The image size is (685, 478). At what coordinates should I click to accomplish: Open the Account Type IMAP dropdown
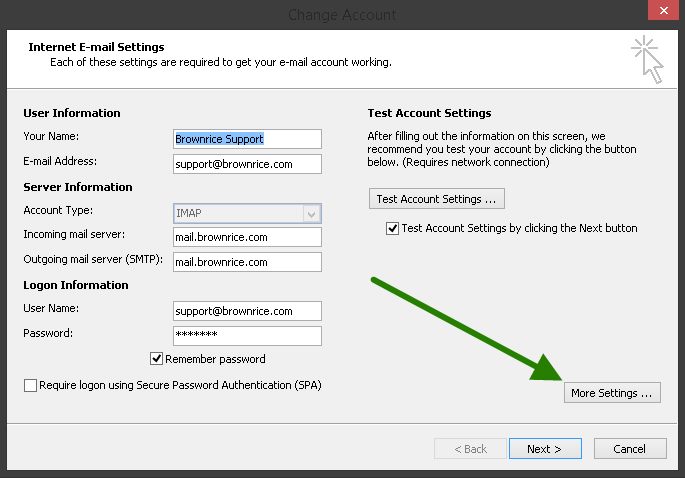[247, 213]
